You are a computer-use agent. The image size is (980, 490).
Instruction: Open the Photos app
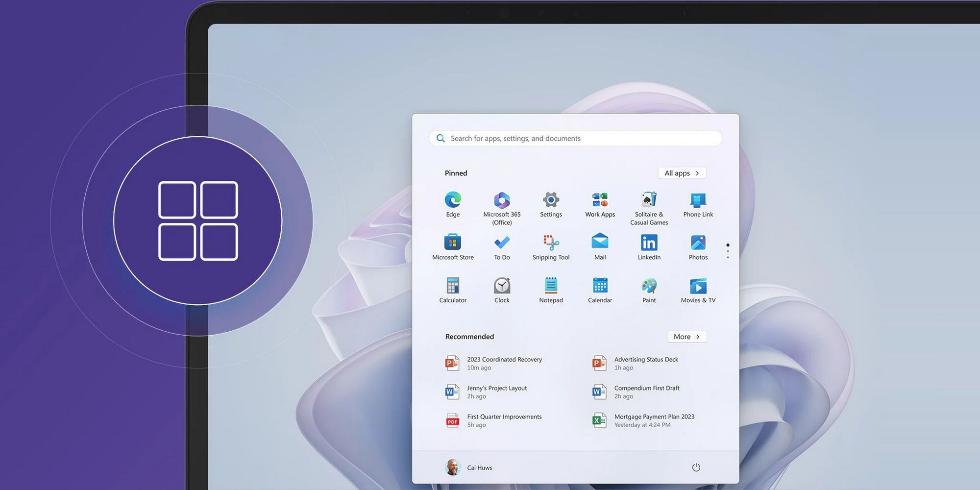698,247
